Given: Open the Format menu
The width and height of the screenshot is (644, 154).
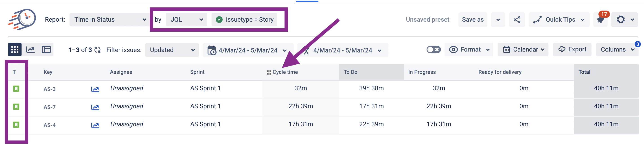Looking at the screenshot, I should [x=469, y=49].
